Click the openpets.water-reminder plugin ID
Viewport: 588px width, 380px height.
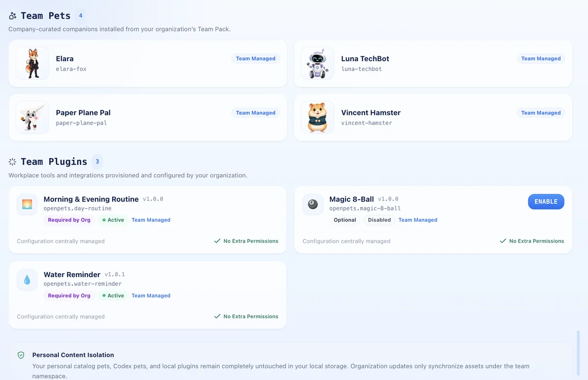tap(83, 284)
